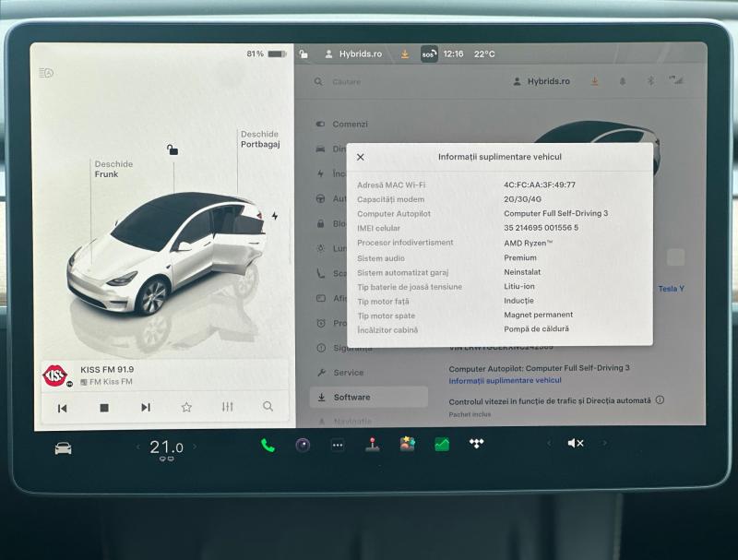
Task: Tap the 4C:FC:AA:3F:49:77 MAC address value
Action: click(x=540, y=185)
